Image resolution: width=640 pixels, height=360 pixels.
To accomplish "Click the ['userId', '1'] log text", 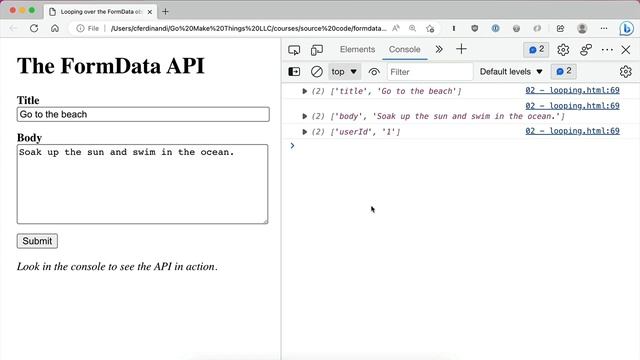I will [365, 132].
